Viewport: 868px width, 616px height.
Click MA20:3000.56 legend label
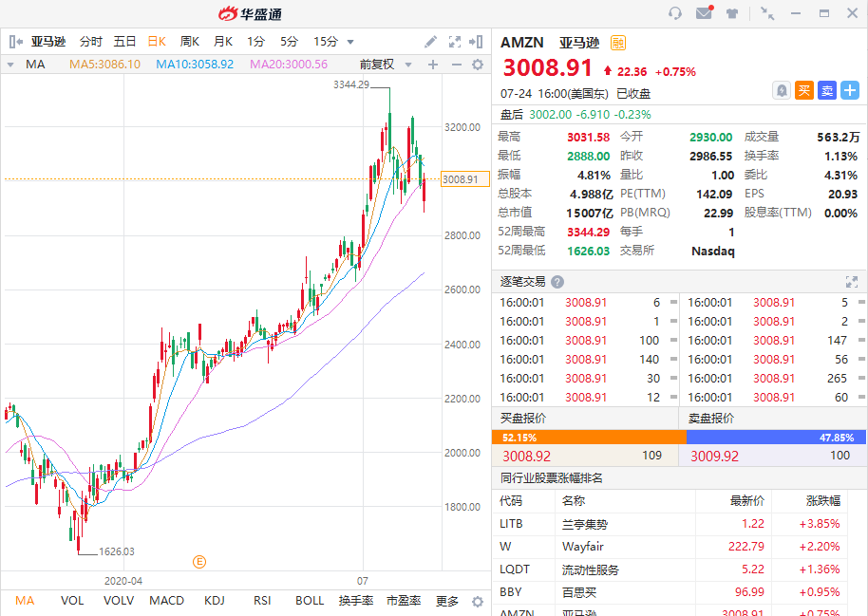point(289,65)
